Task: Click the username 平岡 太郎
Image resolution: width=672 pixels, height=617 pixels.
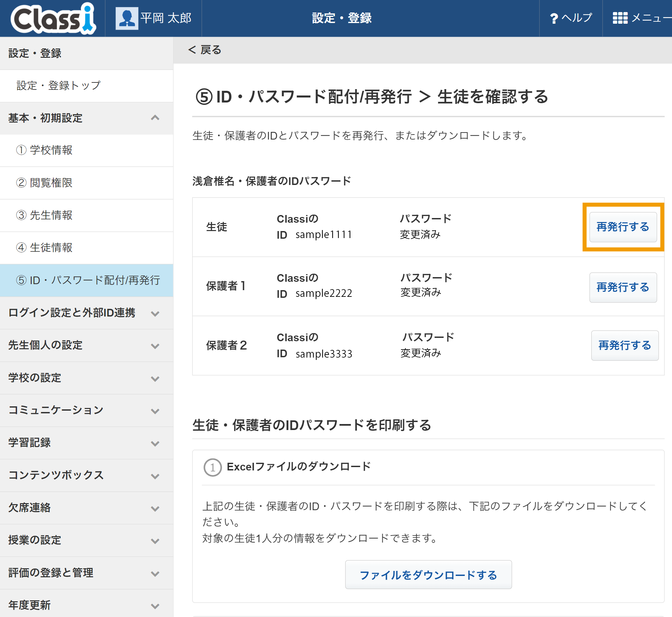Action: click(166, 18)
